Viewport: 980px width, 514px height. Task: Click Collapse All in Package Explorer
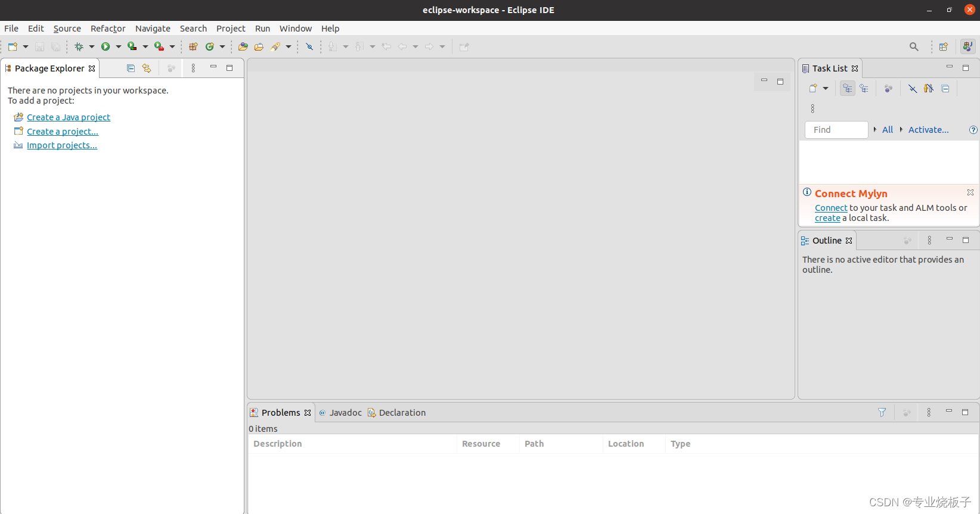pyautogui.click(x=131, y=68)
